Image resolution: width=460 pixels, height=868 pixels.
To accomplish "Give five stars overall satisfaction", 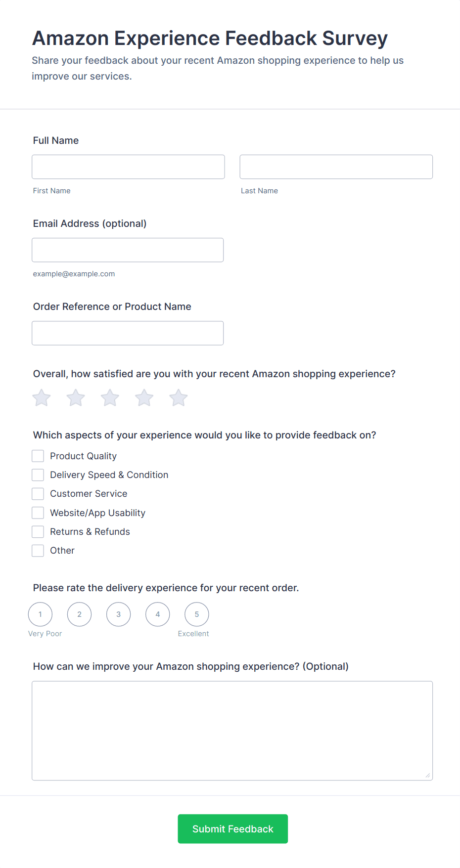I will click(179, 398).
